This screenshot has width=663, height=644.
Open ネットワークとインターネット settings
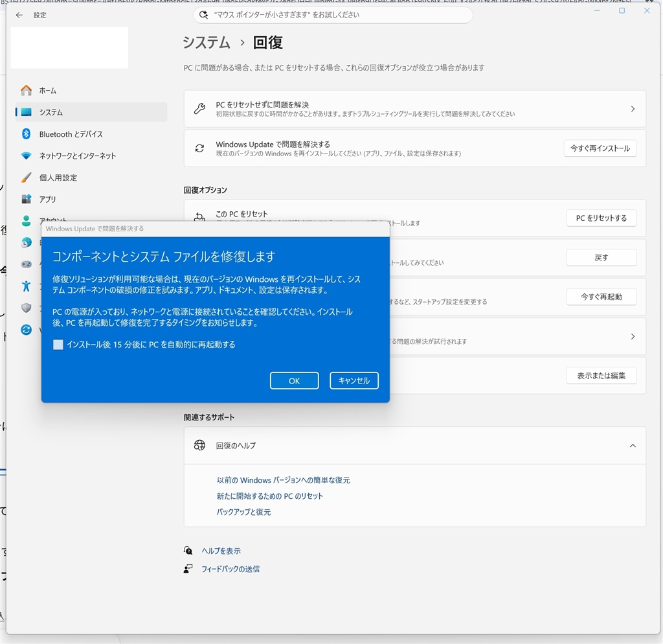[x=91, y=155]
